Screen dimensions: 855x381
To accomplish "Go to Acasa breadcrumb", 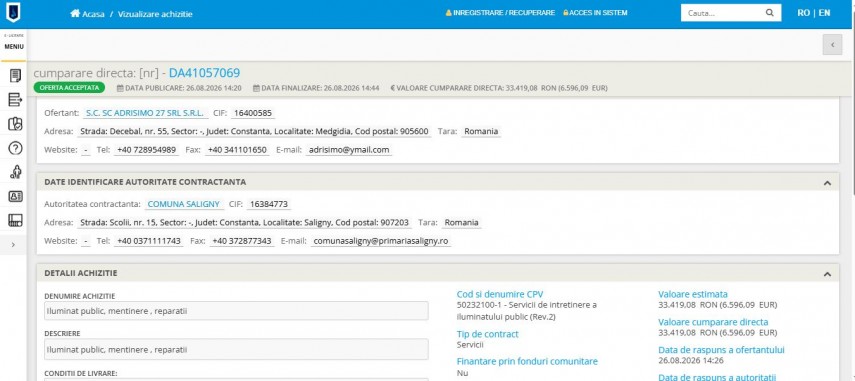I will coord(93,14).
